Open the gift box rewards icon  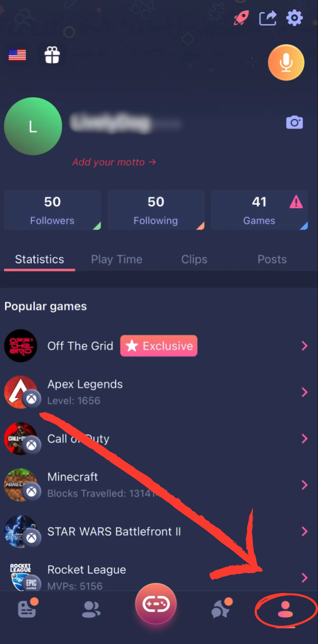(52, 56)
